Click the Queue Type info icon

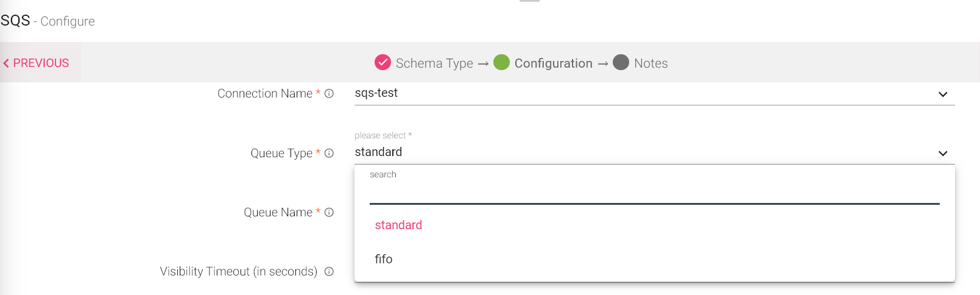(329, 154)
